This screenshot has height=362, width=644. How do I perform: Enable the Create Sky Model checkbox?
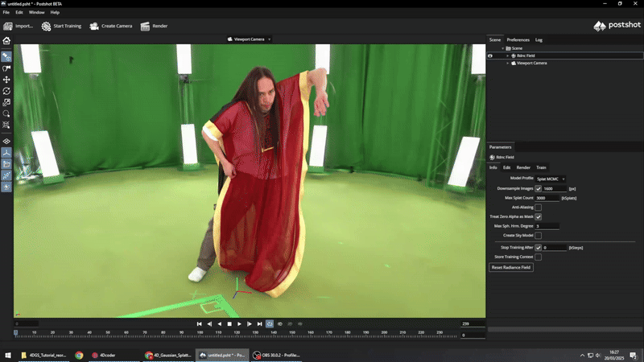(539, 236)
